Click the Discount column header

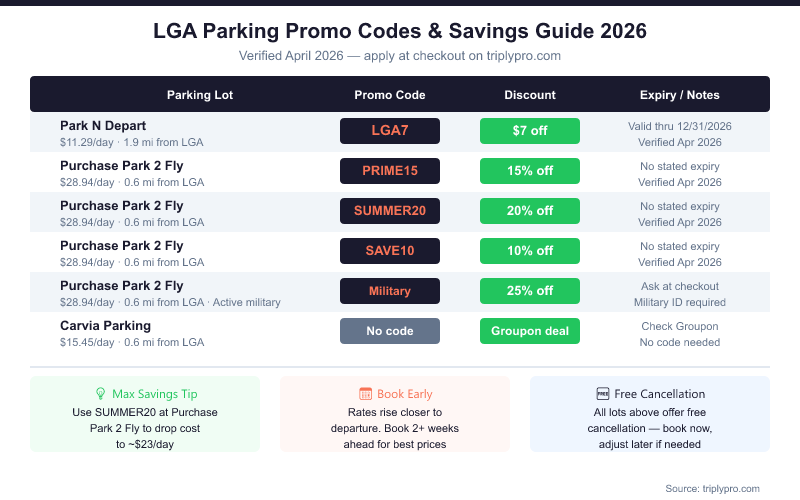pos(530,95)
